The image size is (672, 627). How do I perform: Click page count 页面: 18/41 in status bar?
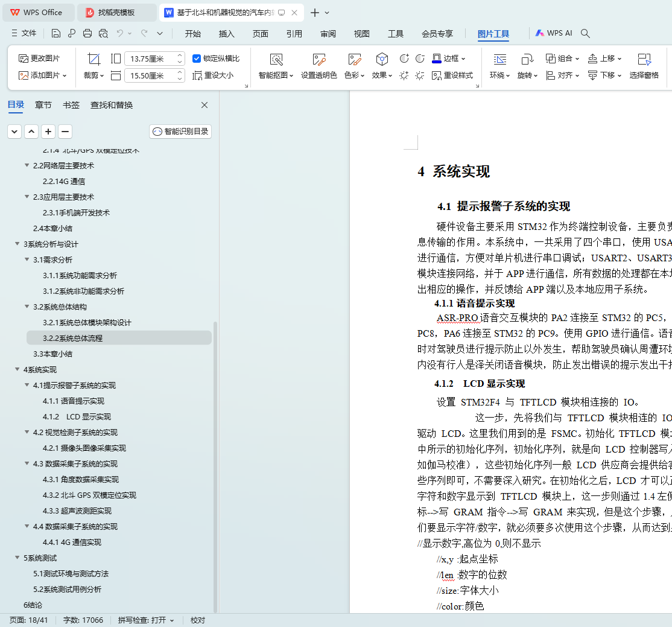click(x=29, y=620)
